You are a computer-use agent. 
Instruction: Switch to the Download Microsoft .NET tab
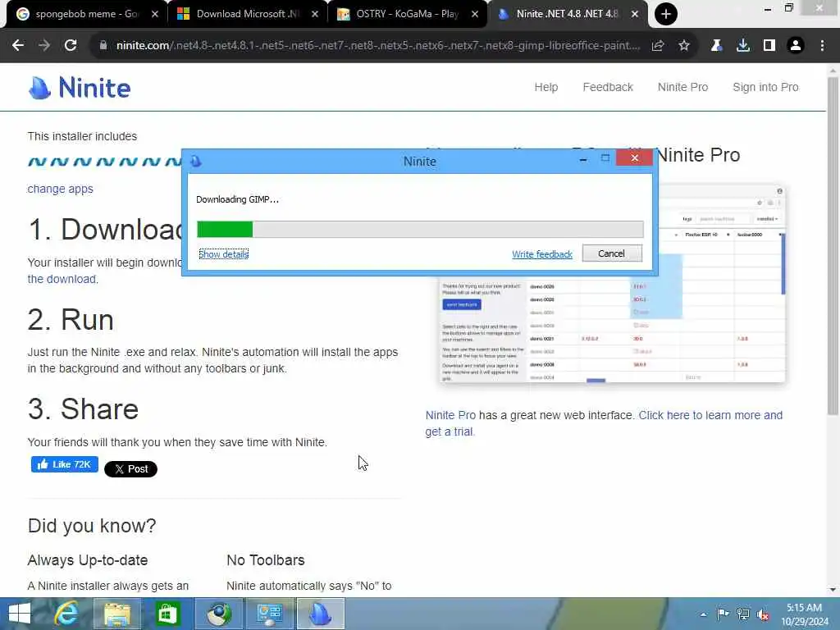[x=246, y=14]
